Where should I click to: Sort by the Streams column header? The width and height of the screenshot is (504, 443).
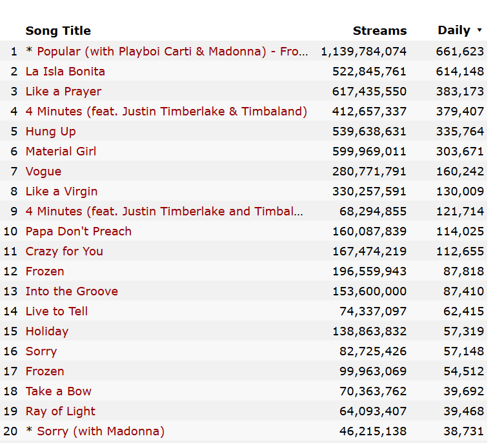pyautogui.click(x=379, y=31)
